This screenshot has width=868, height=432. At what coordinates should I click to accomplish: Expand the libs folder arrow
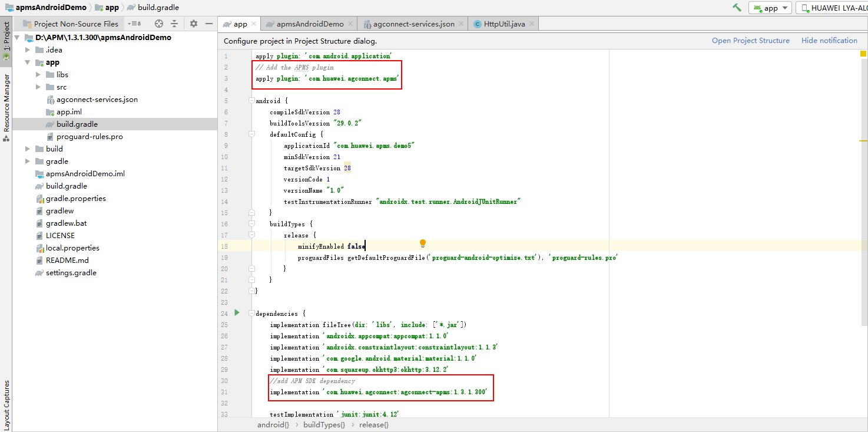tap(38, 74)
